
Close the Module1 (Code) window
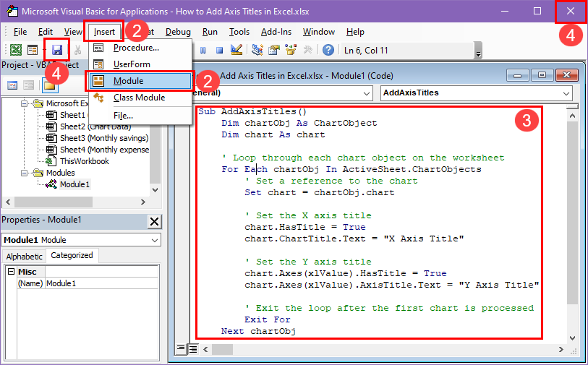[566, 75]
